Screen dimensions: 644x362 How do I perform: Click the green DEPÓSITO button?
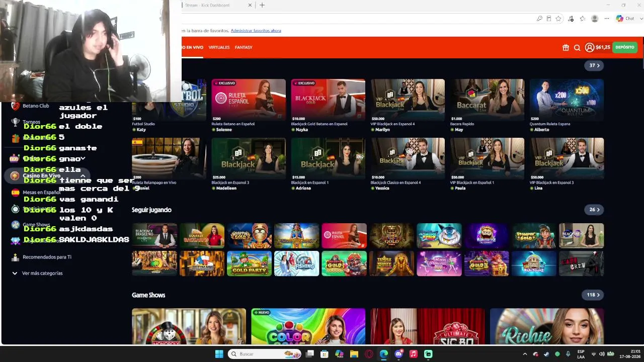click(x=625, y=47)
